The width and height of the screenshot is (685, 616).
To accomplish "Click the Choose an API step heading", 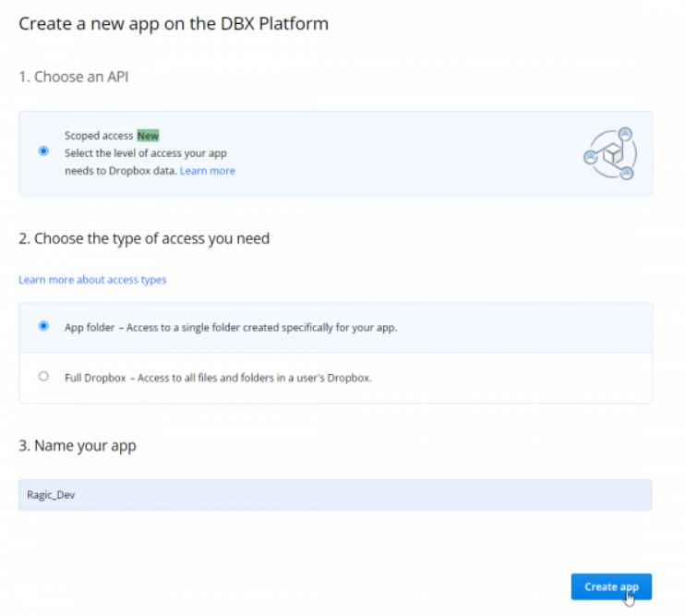I will [x=74, y=77].
